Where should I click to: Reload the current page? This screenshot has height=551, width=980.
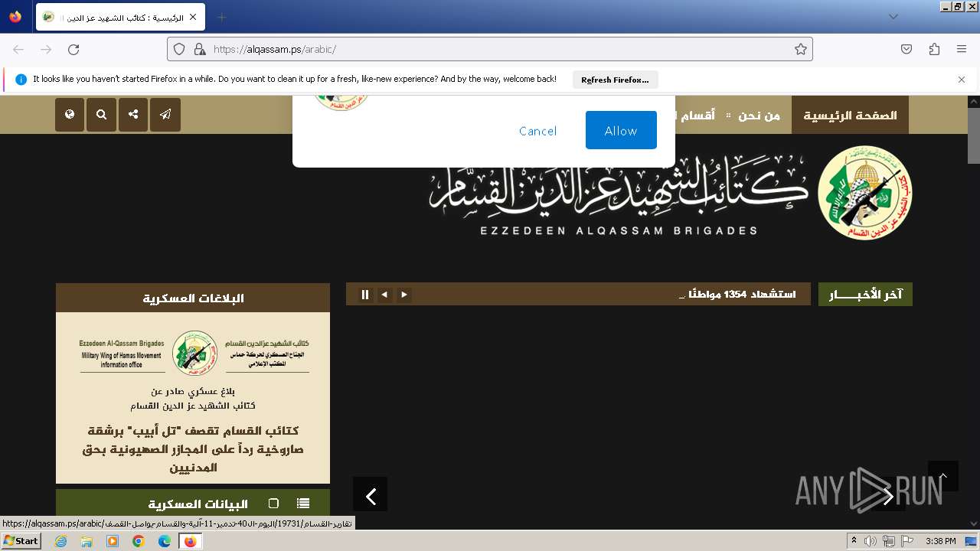click(x=73, y=49)
